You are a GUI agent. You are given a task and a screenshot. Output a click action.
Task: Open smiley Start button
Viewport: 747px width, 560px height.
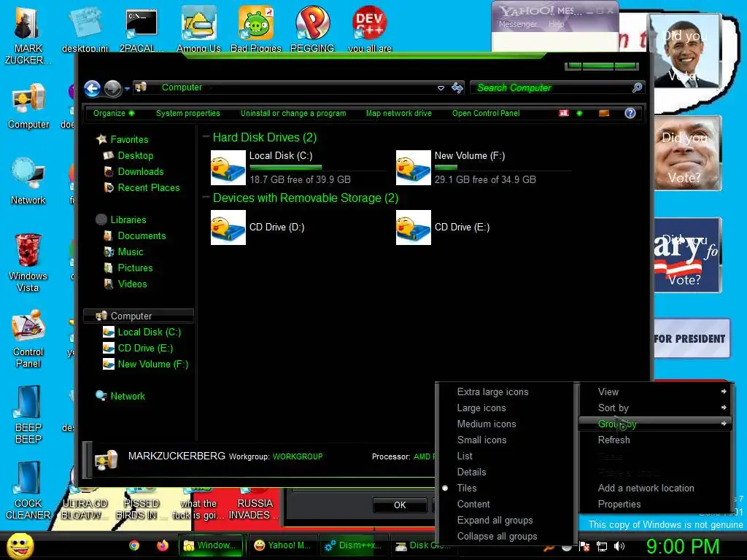coord(20,545)
